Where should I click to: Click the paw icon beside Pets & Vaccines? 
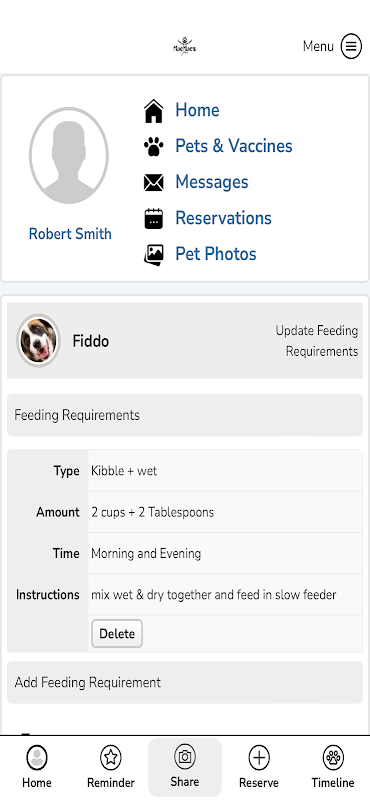(153, 147)
